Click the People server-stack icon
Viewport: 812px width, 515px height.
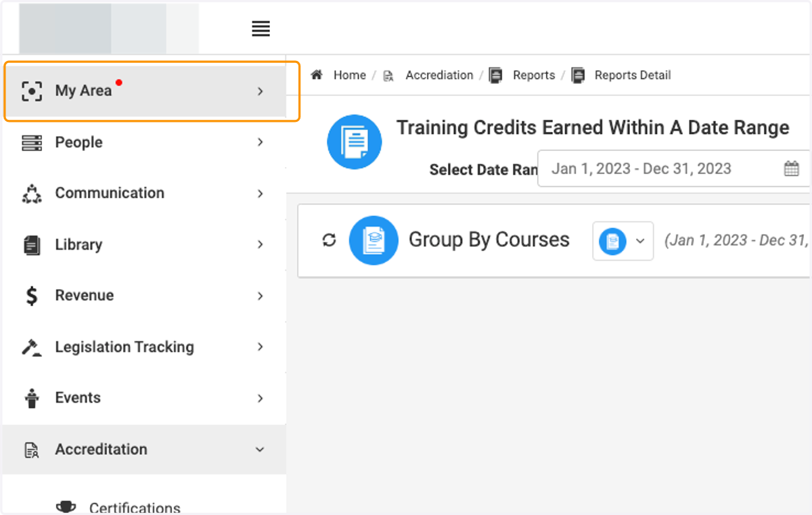tap(32, 142)
